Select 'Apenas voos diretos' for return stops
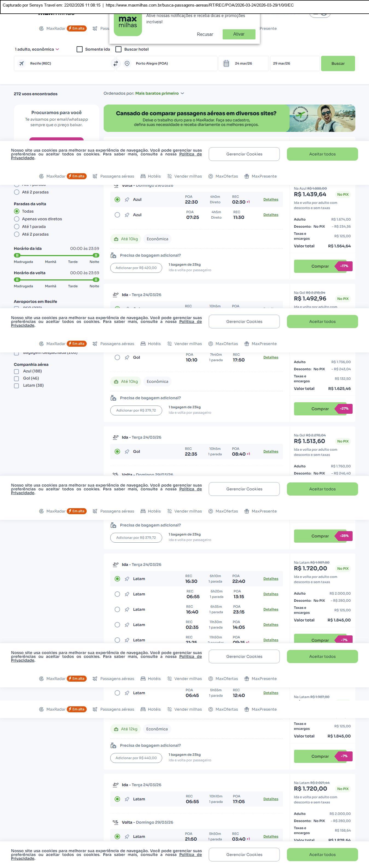Image resolution: width=369 pixels, height=868 pixels. pyautogui.click(x=16, y=219)
